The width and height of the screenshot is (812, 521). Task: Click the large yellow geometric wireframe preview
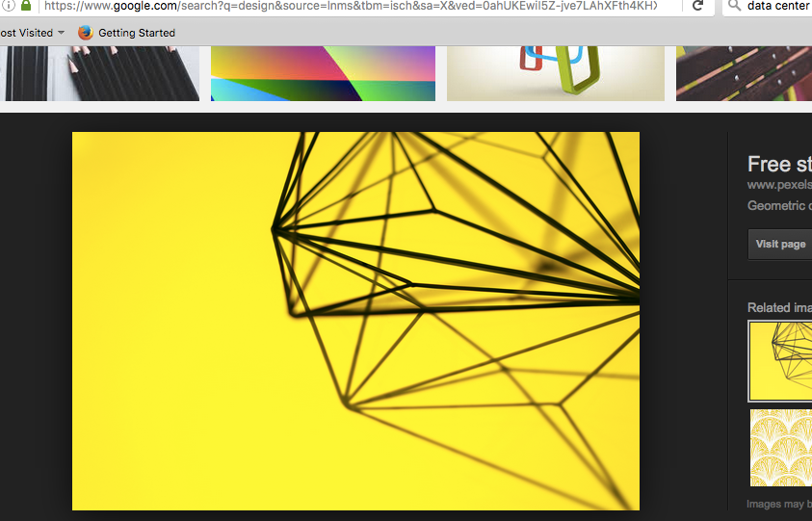pyautogui.click(x=355, y=321)
